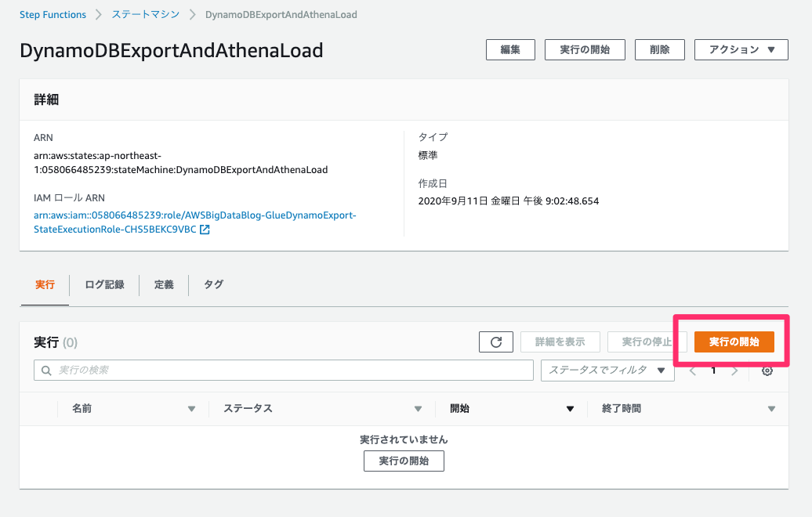812x517 pixels.
Task: Refresh the executions list
Action: [495, 342]
